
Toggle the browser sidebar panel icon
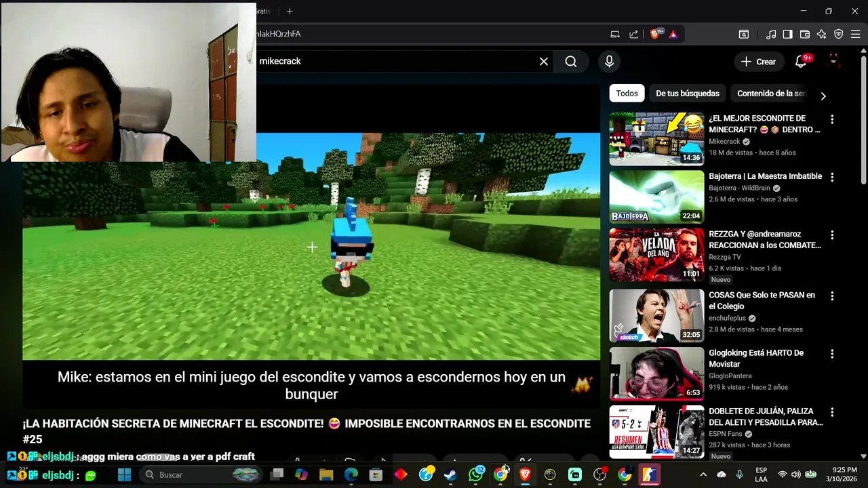pos(787,34)
